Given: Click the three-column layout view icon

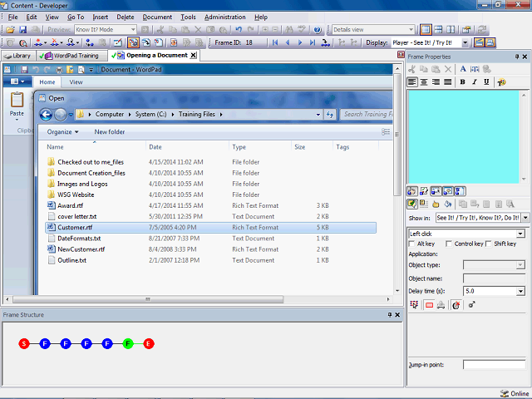Looking at the screenshot, I should [x=451, y=30].
